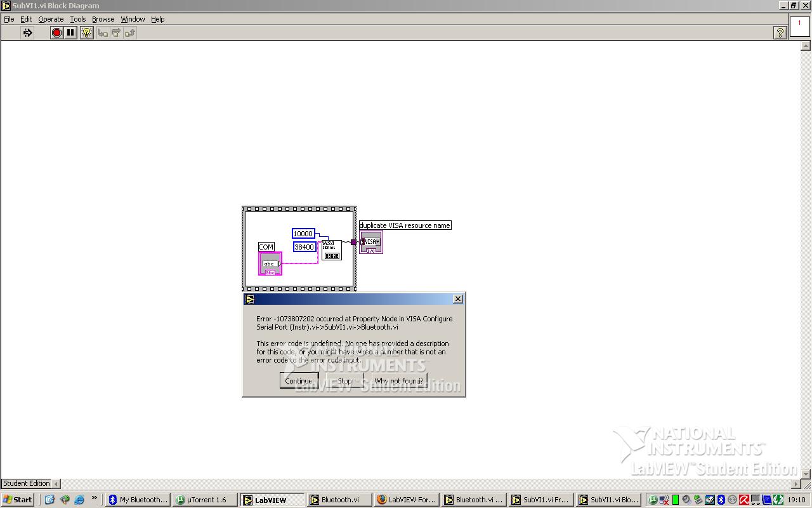This screenshot has width=812, height=508.
Task: Click the red antivirus umbrella tray icon
Action: (743, 500)
